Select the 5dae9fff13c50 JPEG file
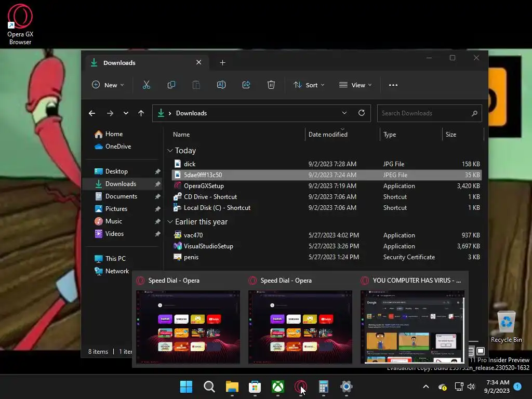Viewport: 532px width, 399px height. pos(326,175)
